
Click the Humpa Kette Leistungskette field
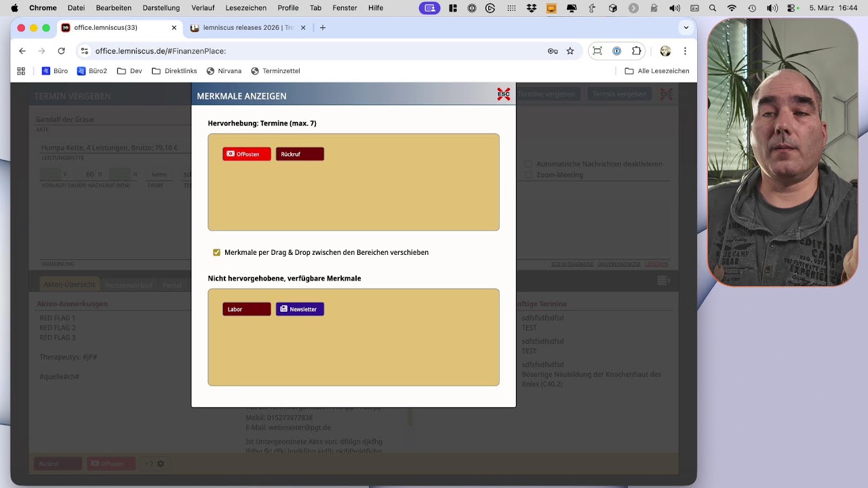point(114,148)
